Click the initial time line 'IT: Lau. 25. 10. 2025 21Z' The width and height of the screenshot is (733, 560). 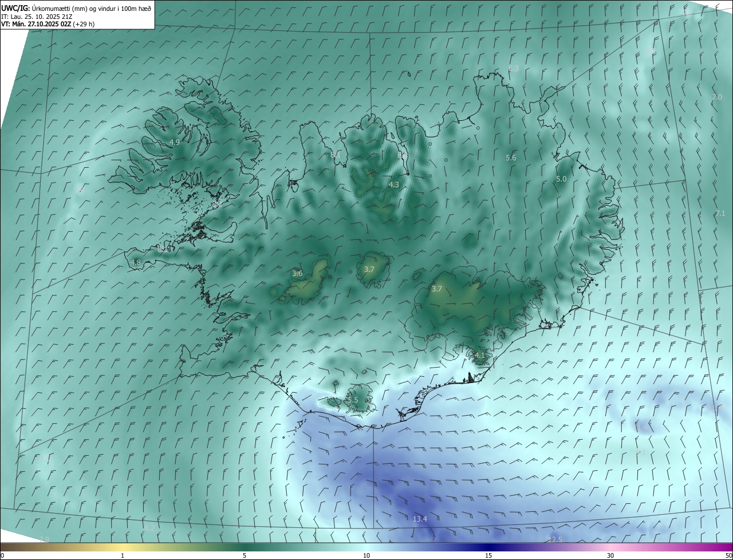pyautogui.click(x=37, y=16)
